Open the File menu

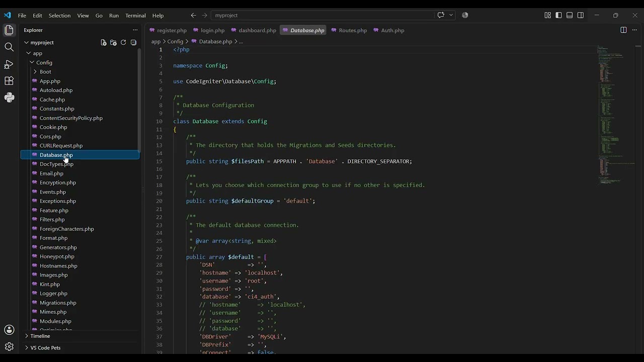[x=22, y=16]
